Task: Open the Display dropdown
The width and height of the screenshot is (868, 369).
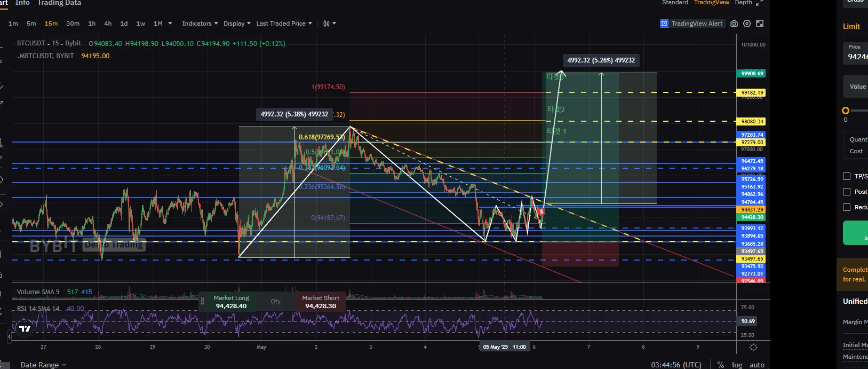Action: click(x=237, y=23)
